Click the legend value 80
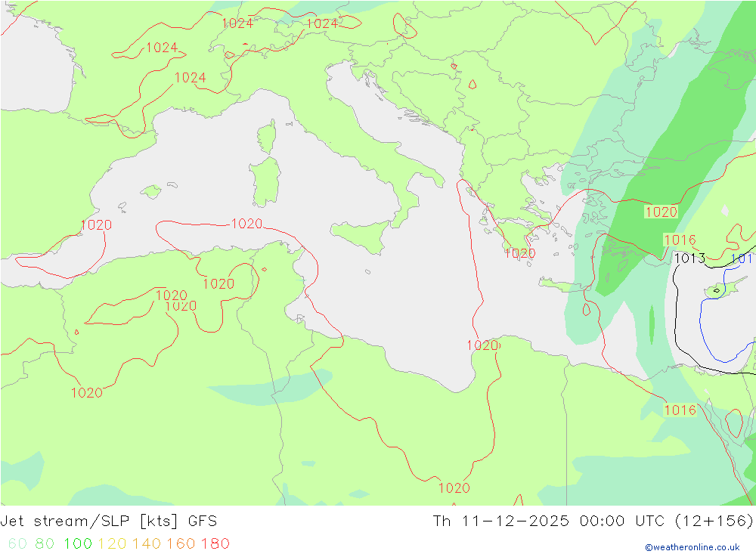This screenshot has width=756, height=554. (x=45, y=544)
